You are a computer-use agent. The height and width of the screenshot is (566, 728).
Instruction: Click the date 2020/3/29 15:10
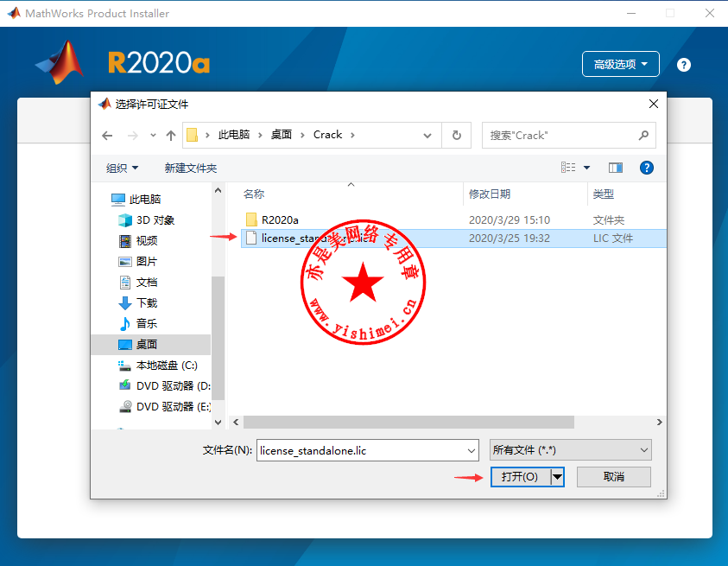(510, 219)
